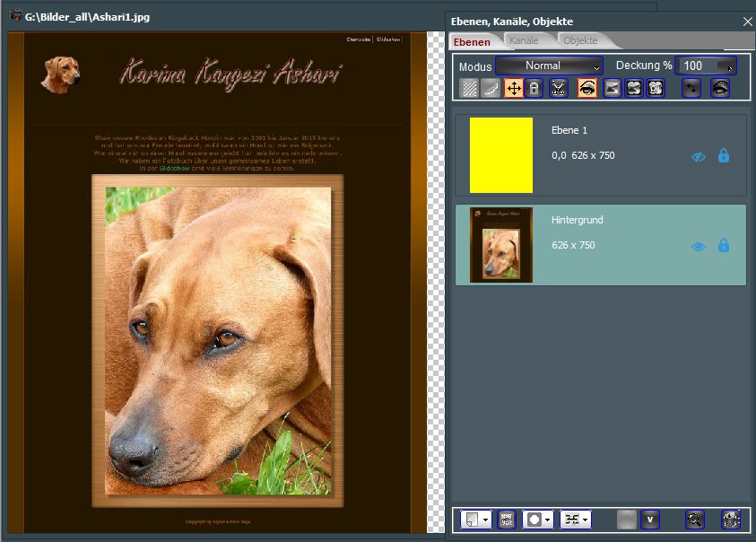Switch to the Objekte tab

pos(580,40)
